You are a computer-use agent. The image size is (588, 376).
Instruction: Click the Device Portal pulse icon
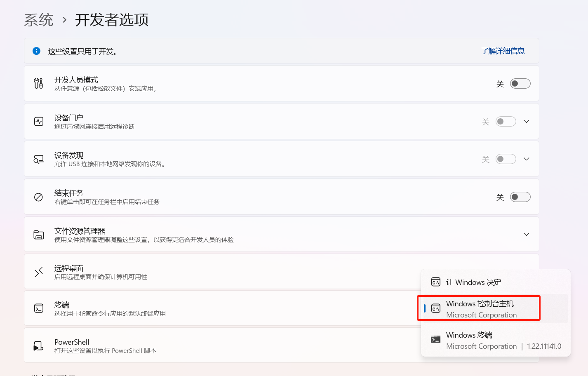[39, 122]
